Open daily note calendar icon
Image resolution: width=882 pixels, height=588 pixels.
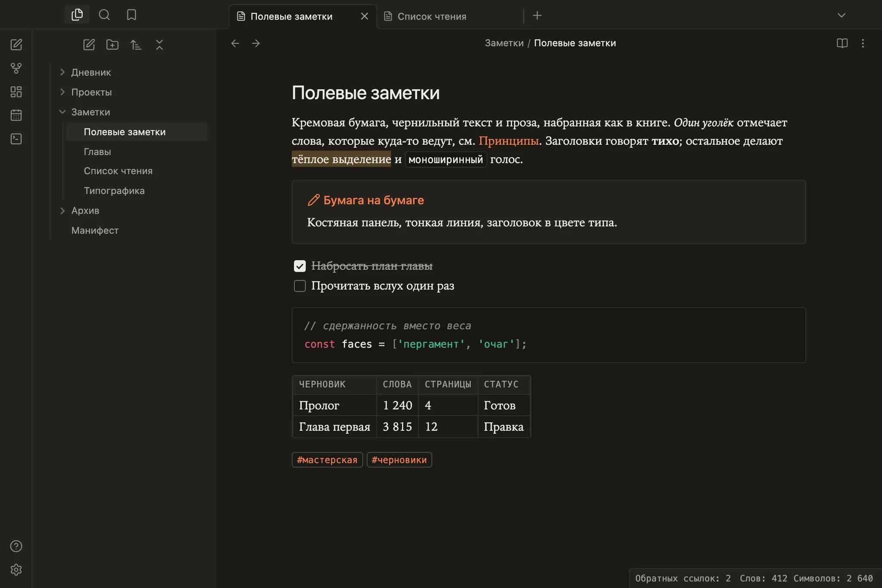click(16, 115)
